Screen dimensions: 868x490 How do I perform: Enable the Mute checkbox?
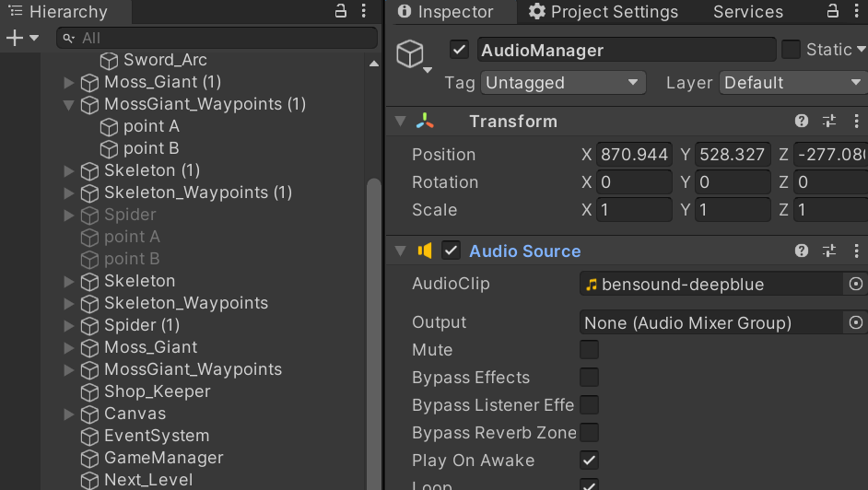pyautogui.click(x=589, y=350)
